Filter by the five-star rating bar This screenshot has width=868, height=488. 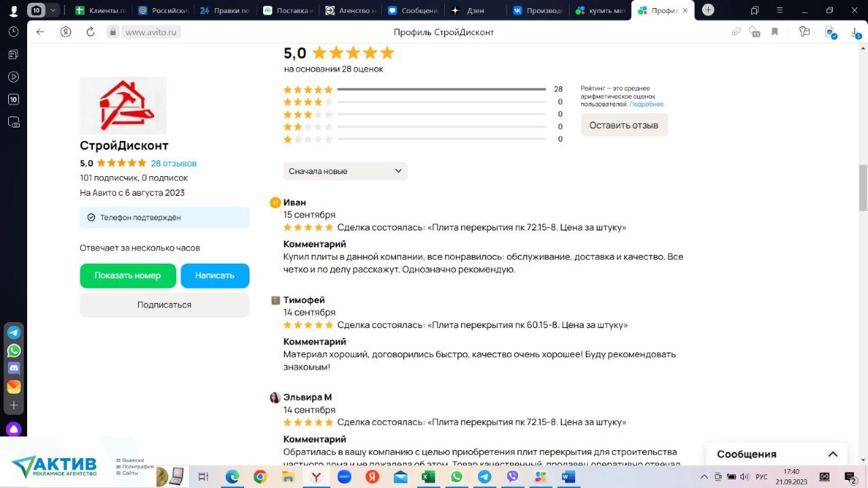click(x=441, y=89)
